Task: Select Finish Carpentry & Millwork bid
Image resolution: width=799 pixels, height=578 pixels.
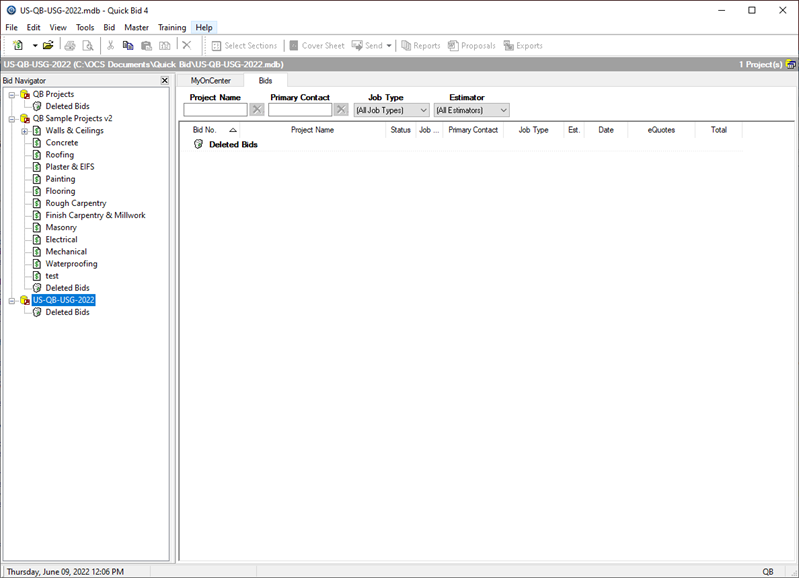Action: [95, 215]
